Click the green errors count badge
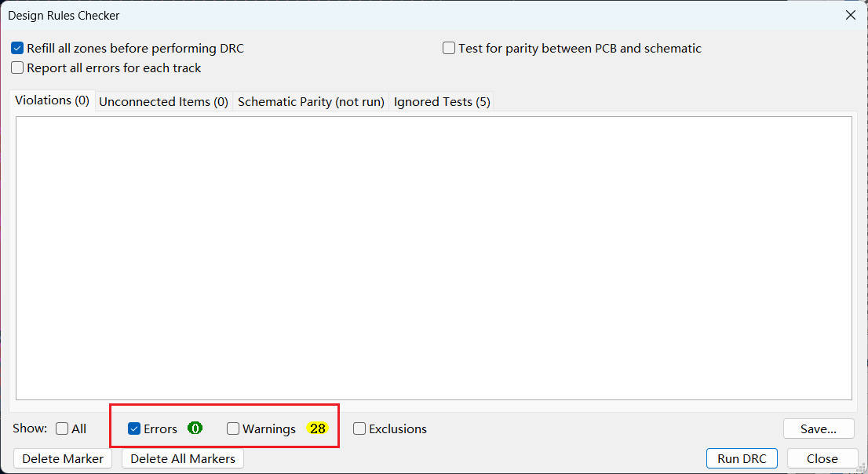Image resolution: width=868 pixels, height=474 pixels. pos(195,428)
